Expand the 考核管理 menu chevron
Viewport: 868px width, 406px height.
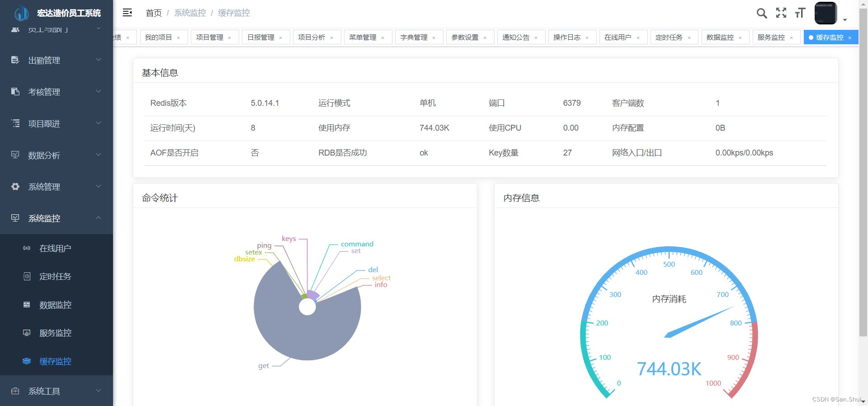(x=99, y=91)
